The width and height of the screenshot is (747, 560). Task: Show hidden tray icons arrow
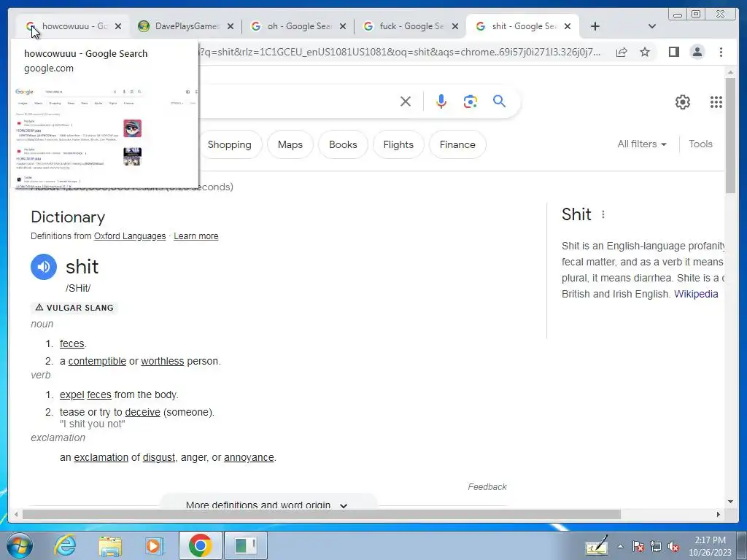[x=620, y=547]
